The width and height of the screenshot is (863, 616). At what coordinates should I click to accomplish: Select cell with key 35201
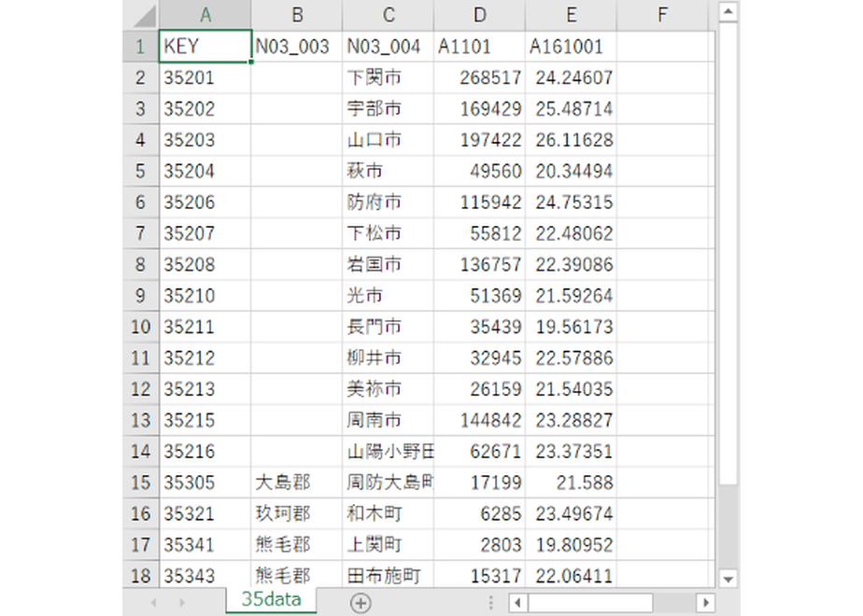click(x=205, y=77)
